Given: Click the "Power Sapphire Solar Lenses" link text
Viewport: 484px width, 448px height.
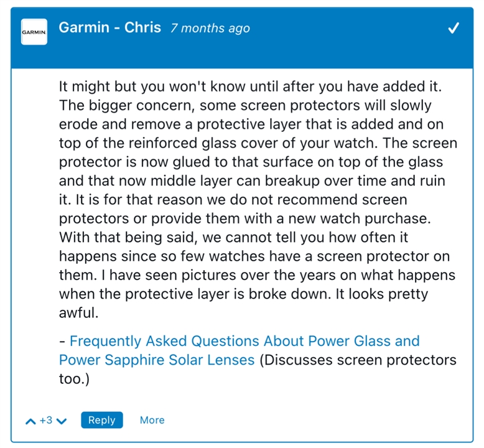Looking at the screenshot, I should click(x=157, y=360).
